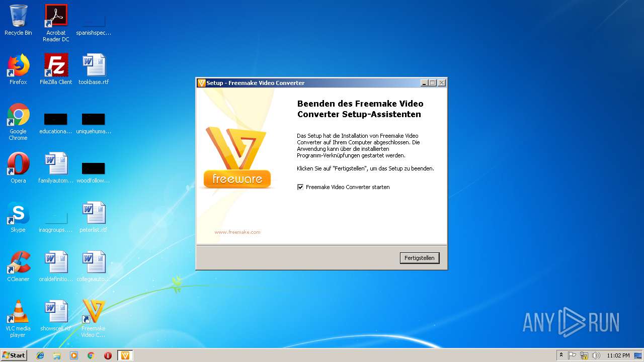The width and height of the screenshot is (644, 362).
Task: Open the www.freemake.com link
Action: [237, 232]
